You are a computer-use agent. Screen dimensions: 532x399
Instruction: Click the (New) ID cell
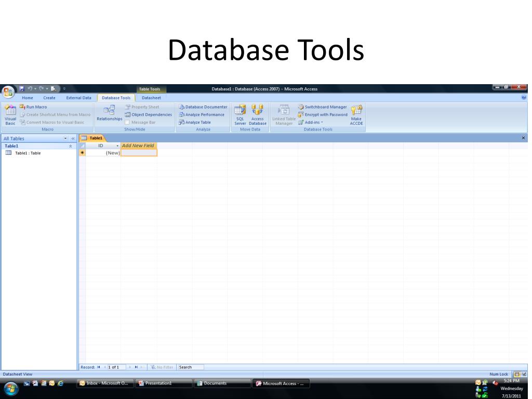point(103,153)
